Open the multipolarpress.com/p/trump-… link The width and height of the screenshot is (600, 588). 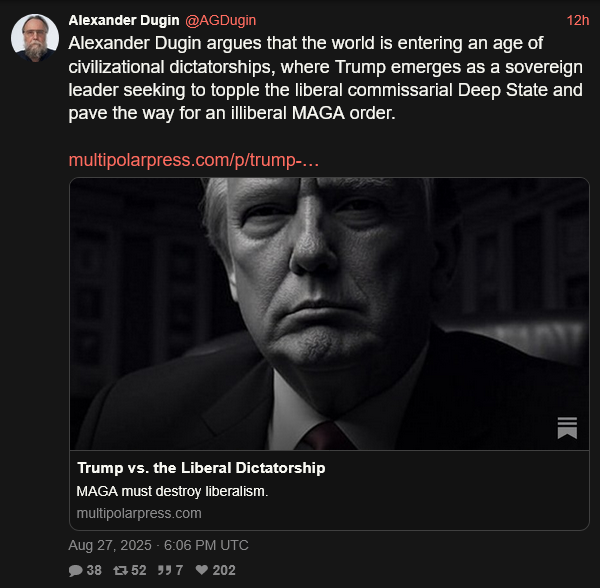[194, 160]
